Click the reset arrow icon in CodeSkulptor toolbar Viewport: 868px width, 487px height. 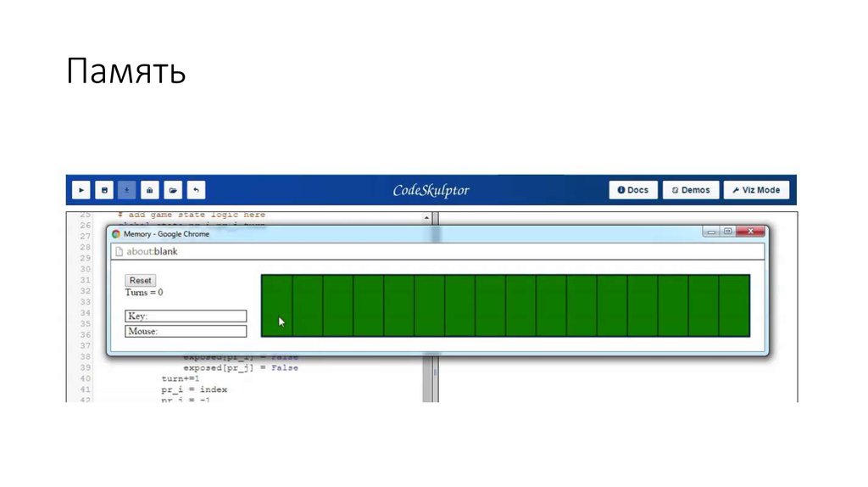[196, 190]
